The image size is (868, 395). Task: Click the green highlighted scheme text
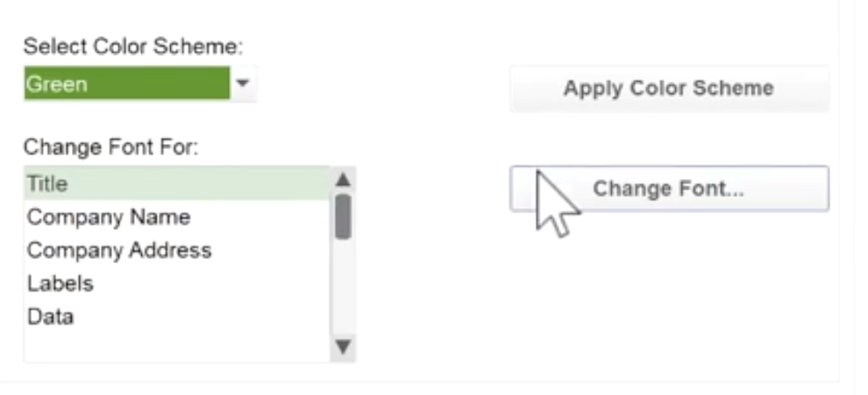(56, 84)
